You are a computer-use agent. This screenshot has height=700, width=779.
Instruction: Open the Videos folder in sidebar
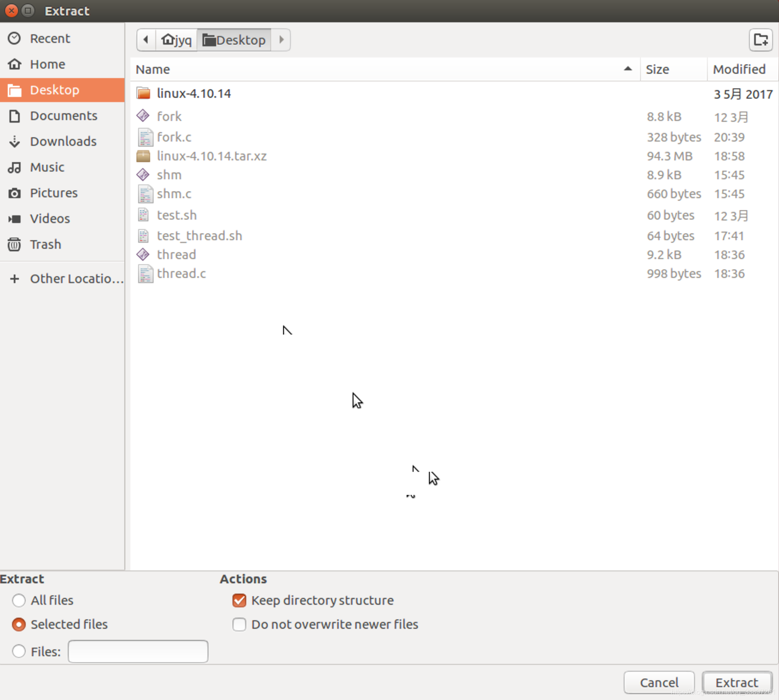49,218
